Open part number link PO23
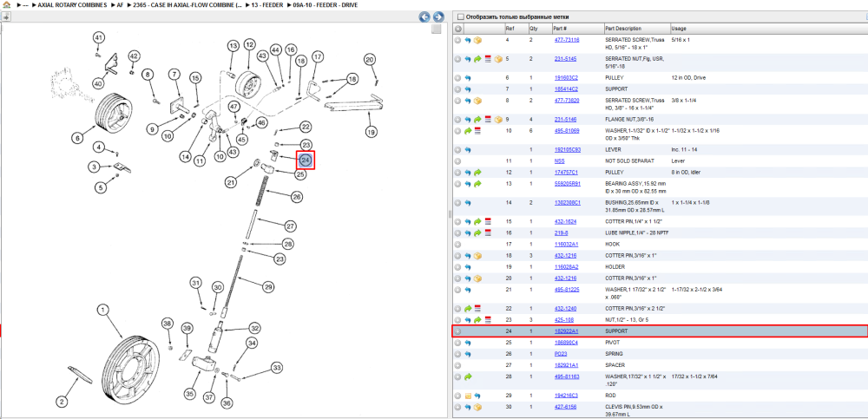Screen dimensions: 868x419 (561, 354)
